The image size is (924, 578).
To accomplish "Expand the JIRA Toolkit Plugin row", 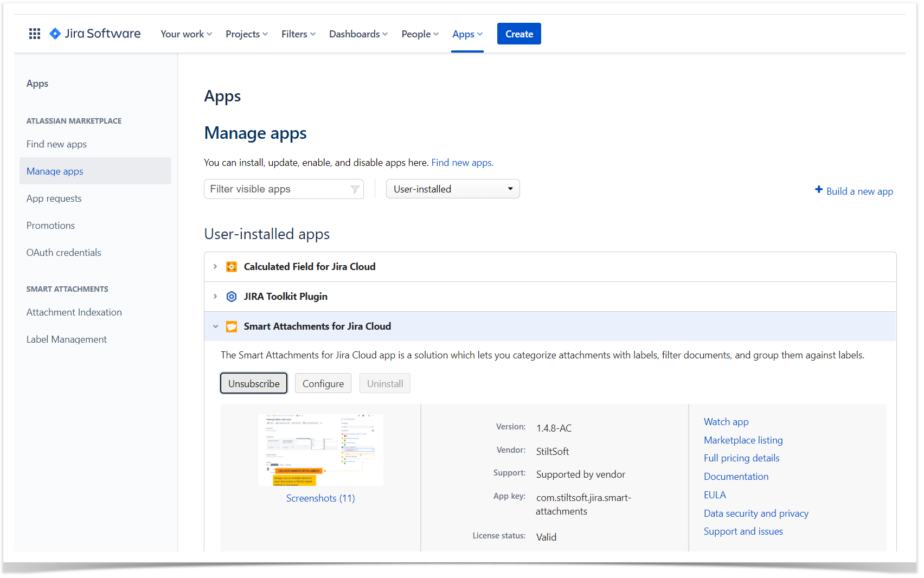I will 215,297.
